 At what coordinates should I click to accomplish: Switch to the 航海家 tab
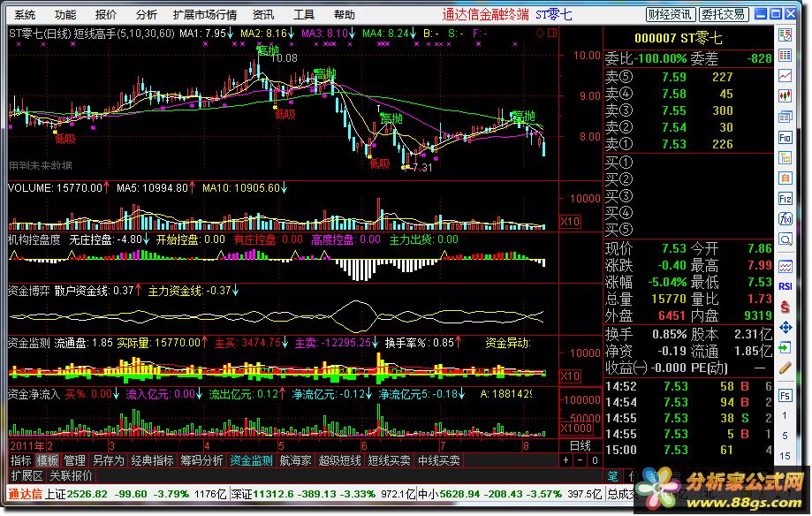coord(295,460)
